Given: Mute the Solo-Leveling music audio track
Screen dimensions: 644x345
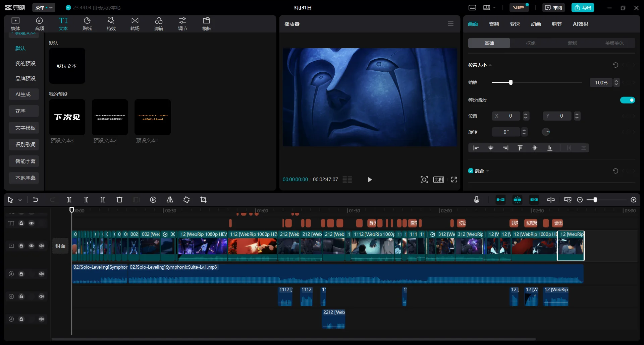Looking at the screenshot, I should pos(42,274).
